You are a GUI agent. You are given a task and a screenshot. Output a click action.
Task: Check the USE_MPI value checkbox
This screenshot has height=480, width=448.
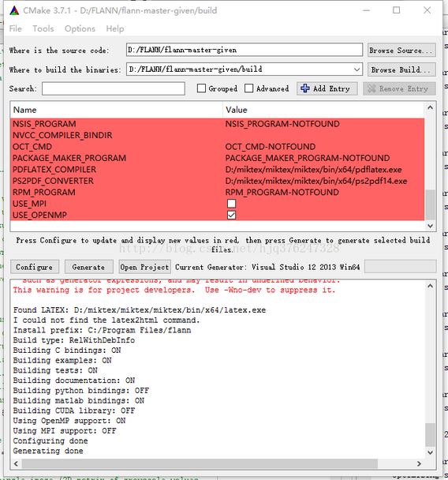point(231,204)
